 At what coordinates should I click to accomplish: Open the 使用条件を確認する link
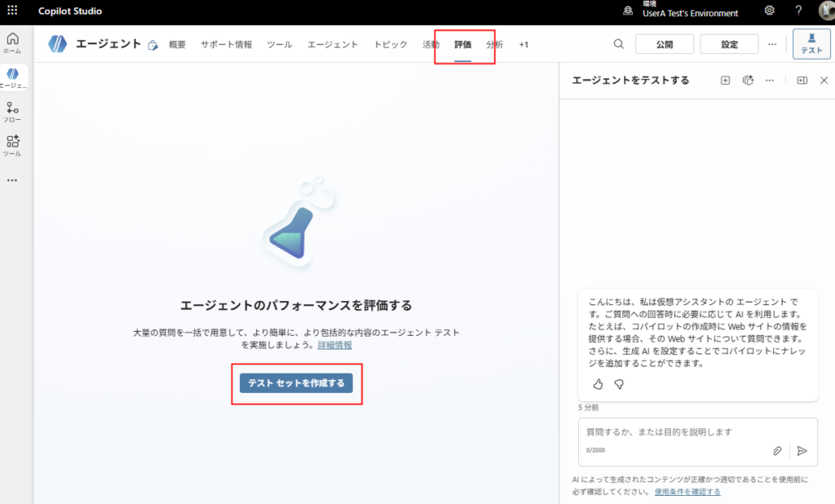click(x=687, y=492)
